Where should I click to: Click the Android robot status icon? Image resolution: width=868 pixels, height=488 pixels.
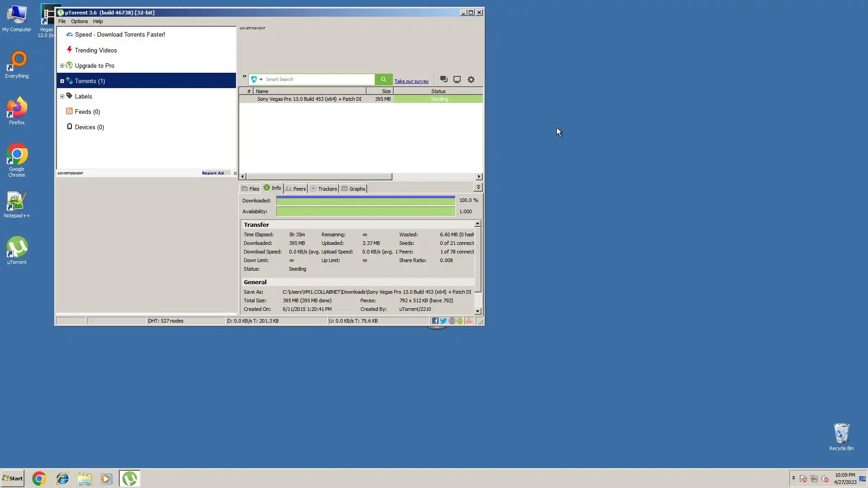point(460,321)
